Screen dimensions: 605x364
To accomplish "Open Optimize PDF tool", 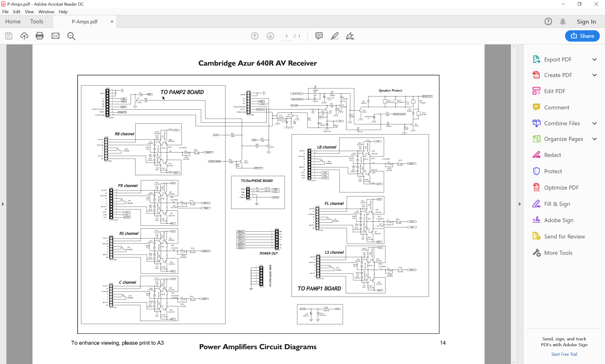I will [x=561, y=188].
